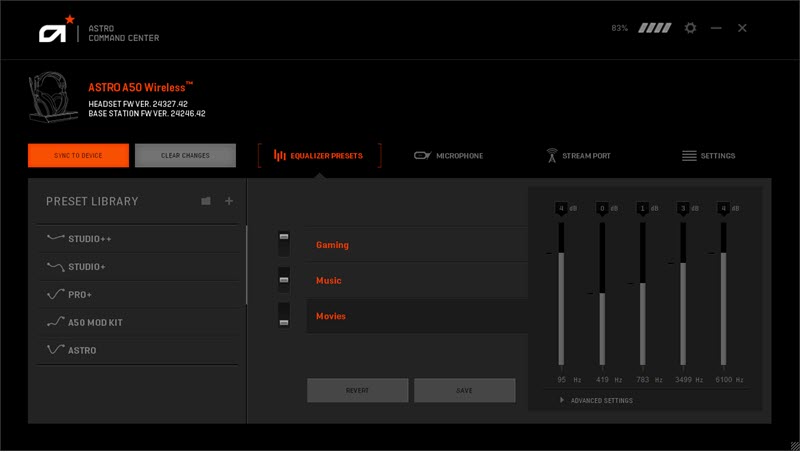The image size is (800, 452).
Task: Switch to the Microphone tab
Action: (x=448, y=156)
